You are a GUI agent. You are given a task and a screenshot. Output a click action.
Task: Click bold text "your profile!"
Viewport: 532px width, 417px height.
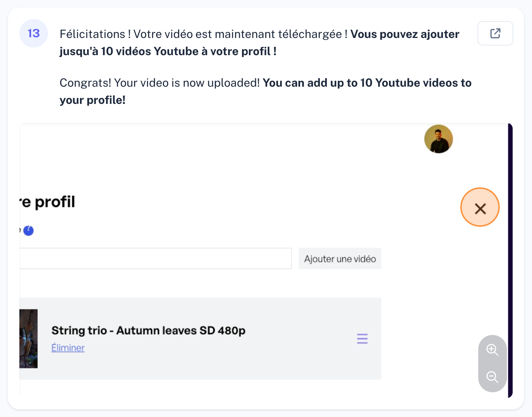[x=92, y=100]
